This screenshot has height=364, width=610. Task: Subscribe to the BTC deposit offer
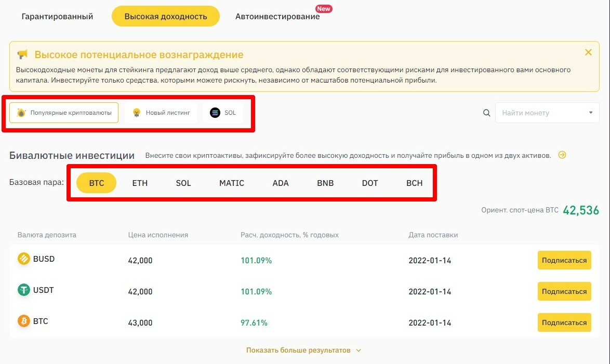click(x=564, y=322)
